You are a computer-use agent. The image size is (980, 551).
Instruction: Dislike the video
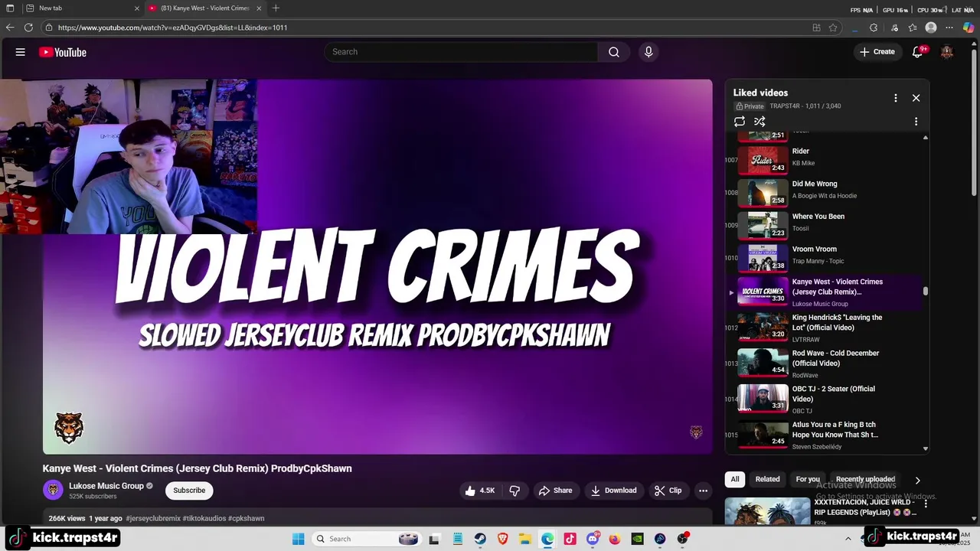tap(514, 491)
